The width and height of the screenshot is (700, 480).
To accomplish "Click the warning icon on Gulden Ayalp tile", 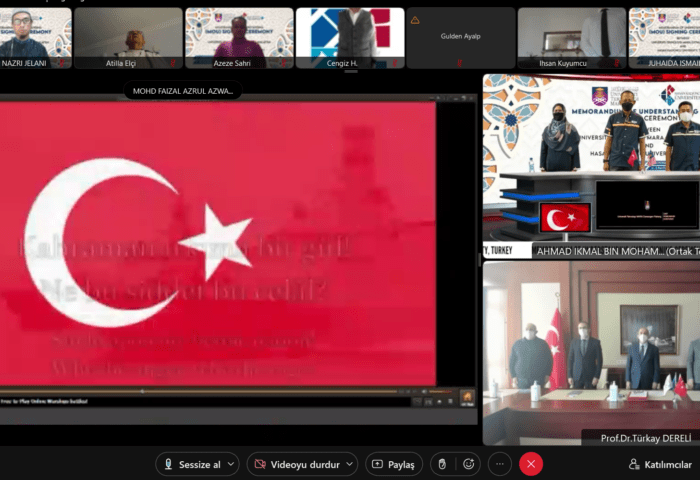I will click(415, 20).
